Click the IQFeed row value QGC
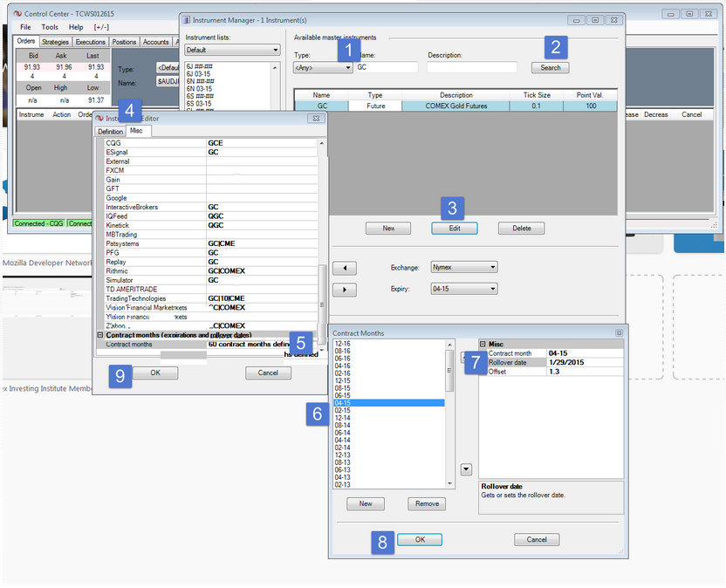The height and width of the screenshot is (588, 726). pyautogui.click(x=262, y=216)
